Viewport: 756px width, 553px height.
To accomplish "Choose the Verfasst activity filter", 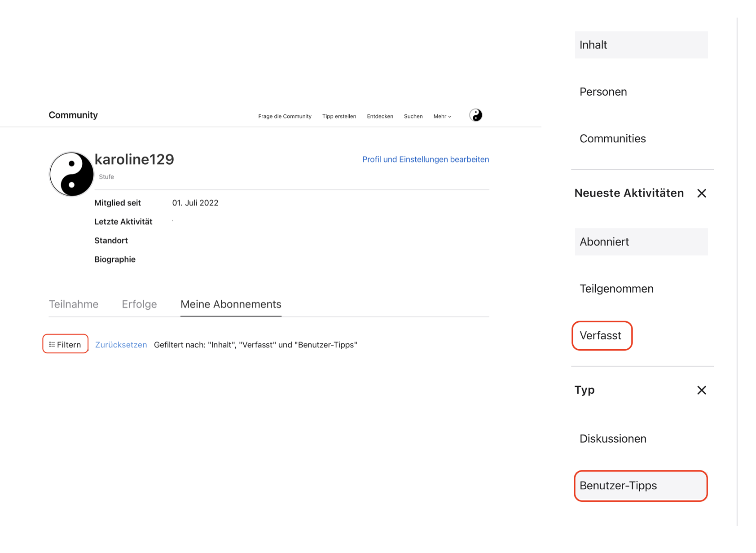I will tap(602, 336).
